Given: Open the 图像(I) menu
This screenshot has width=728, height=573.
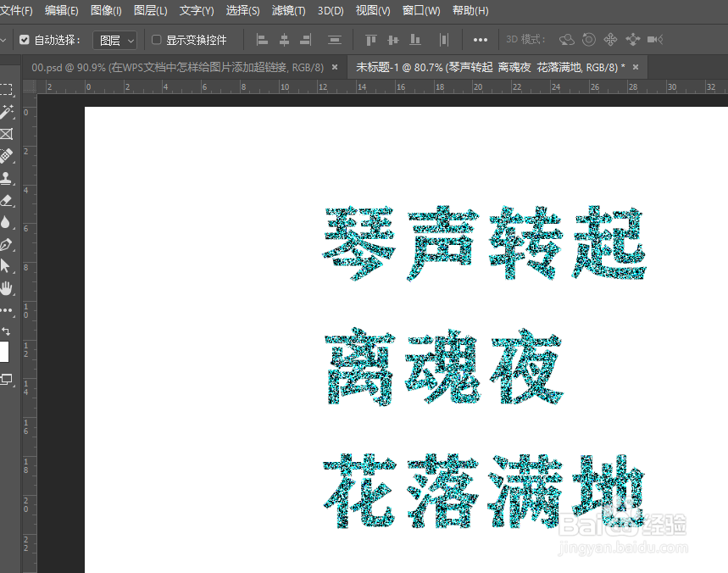Looking at the screenshot, I should click(106, 10).
